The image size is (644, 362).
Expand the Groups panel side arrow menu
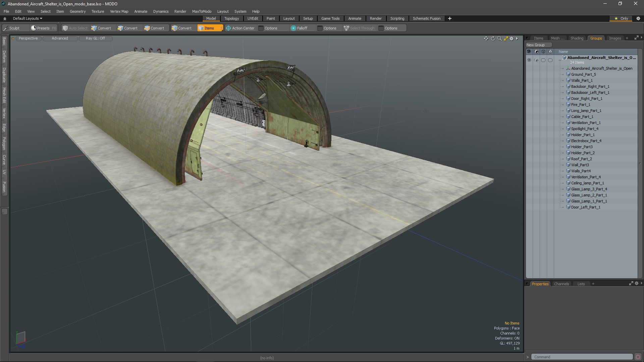point(641,38)
